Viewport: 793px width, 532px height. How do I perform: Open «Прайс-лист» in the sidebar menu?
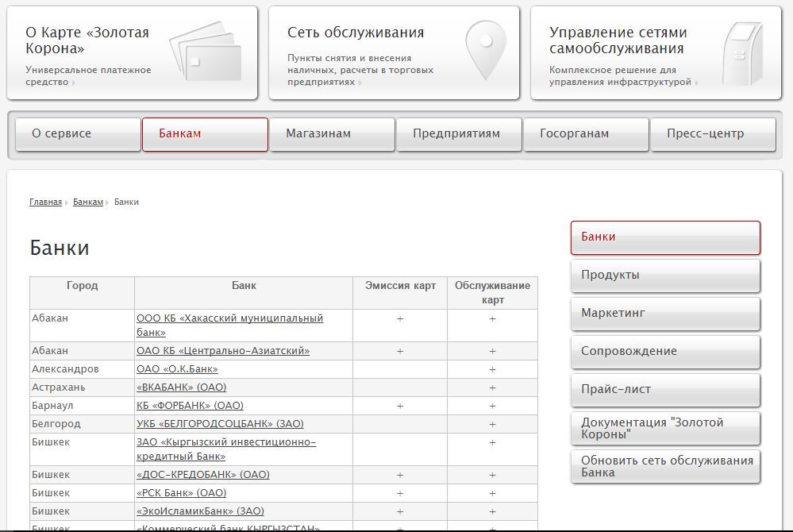pos(665,390)
